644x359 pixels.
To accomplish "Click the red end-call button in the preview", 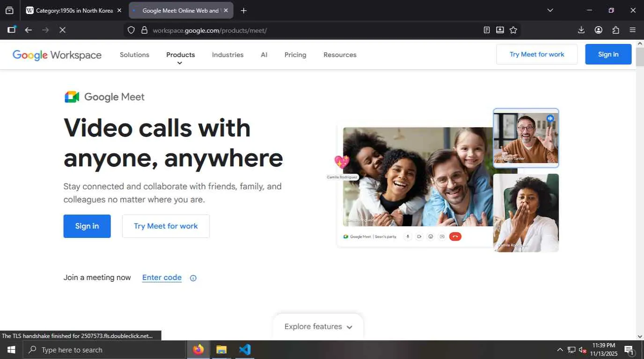I will point(455,237).
